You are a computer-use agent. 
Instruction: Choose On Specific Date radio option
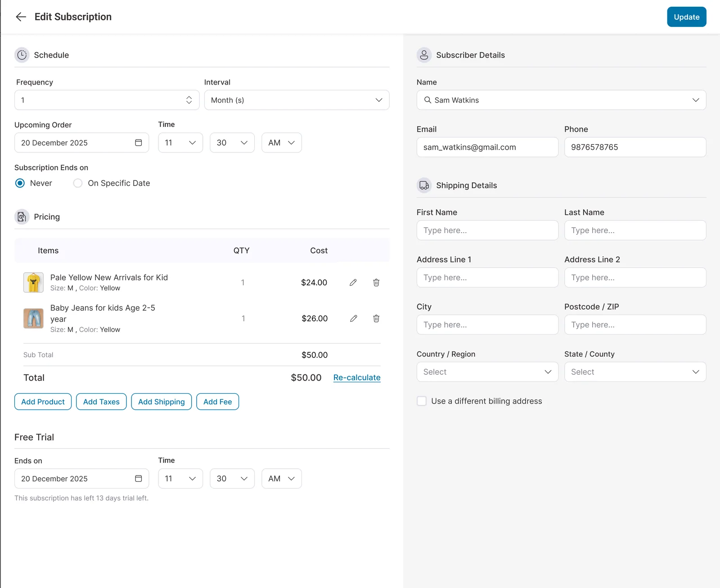click(x=78, y=183)
